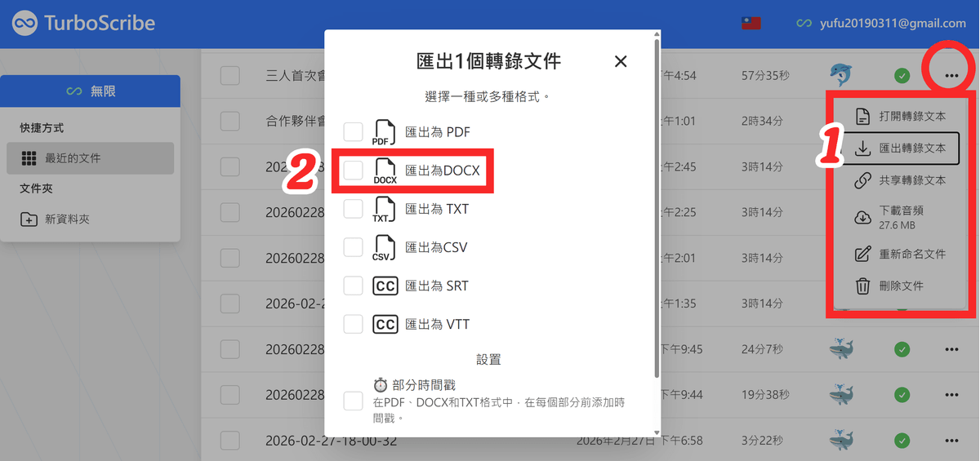The height and width of the screenshot is (461, 980).
Task: Click the cloud icon for 下載音頻
Action: 862,217
